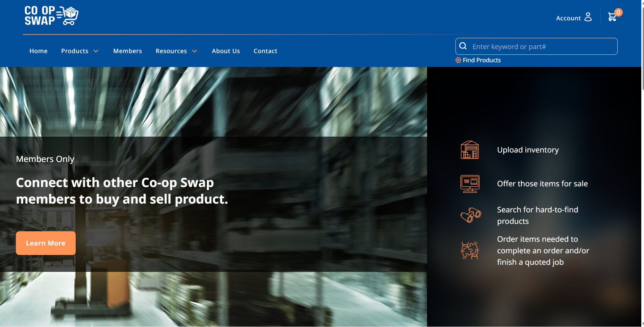Navigate to the Contact page
The image size is (644, 327).
(x=265, y=51)
